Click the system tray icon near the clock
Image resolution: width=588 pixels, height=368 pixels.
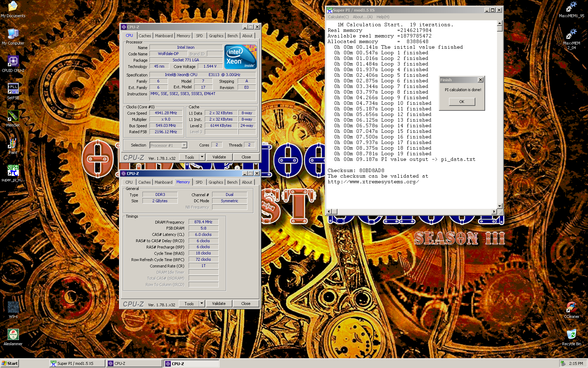pos(563,363)
